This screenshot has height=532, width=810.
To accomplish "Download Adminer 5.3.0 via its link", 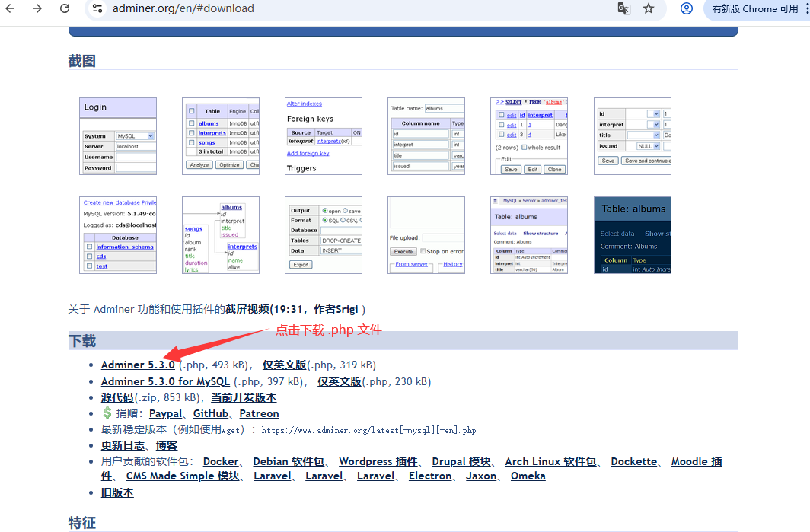I will [138, 365].
